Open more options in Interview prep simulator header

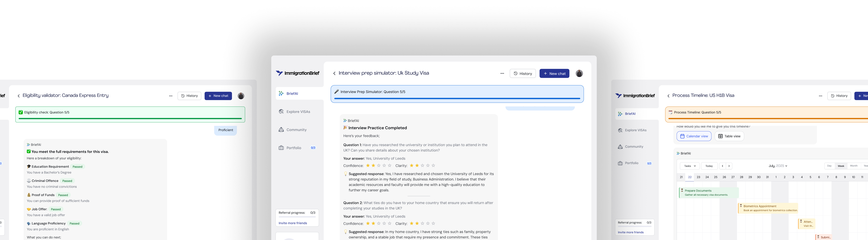tap(502, 73)
